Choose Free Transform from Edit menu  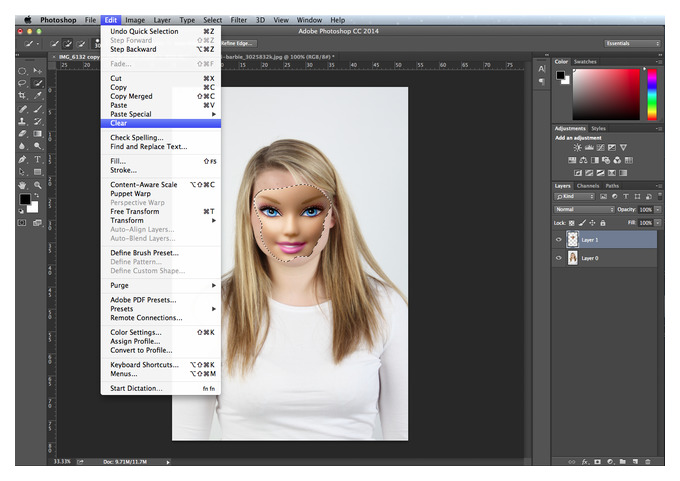tap(160, 211)
